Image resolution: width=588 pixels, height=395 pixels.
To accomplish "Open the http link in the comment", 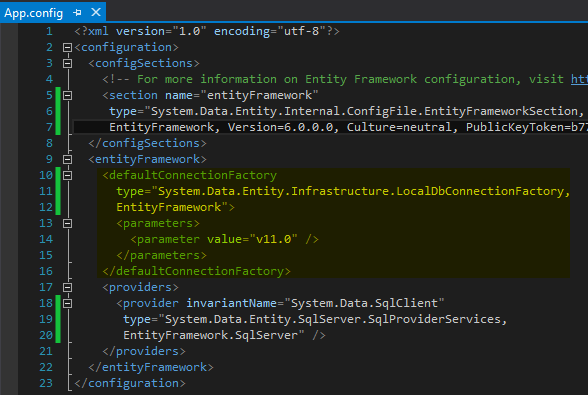I will pos(579,79).
